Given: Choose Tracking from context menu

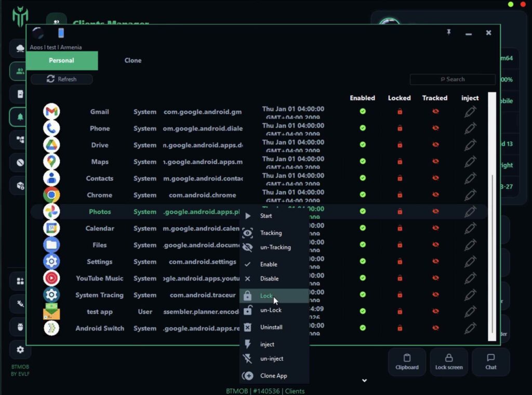Looking at the screenshot, I should pyautogui.click(x=274, y=233).
